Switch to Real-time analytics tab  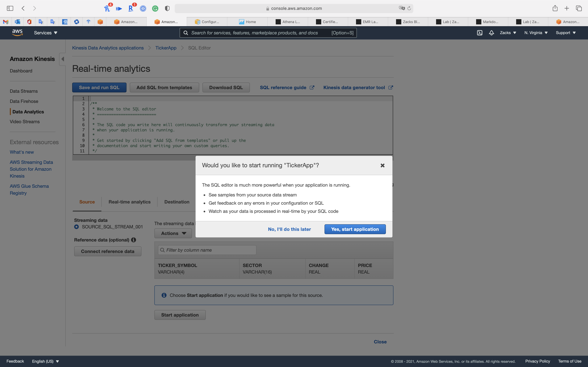tap(129, 202)
